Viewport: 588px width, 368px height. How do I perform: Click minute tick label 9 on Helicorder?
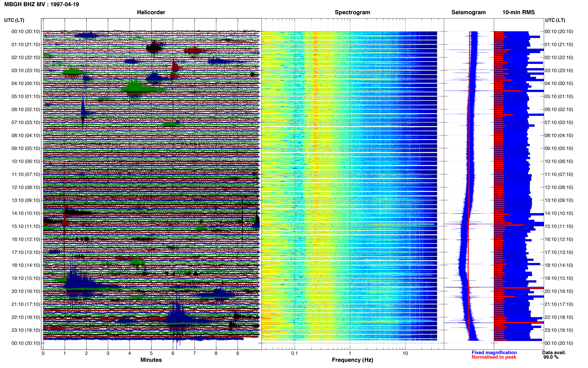tap(238, 353)
